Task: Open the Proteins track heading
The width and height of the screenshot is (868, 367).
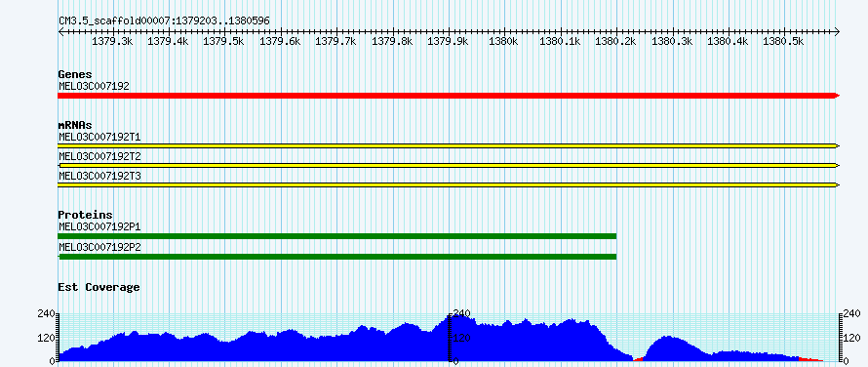Action: pyautogui.click(x=85, y=215)
